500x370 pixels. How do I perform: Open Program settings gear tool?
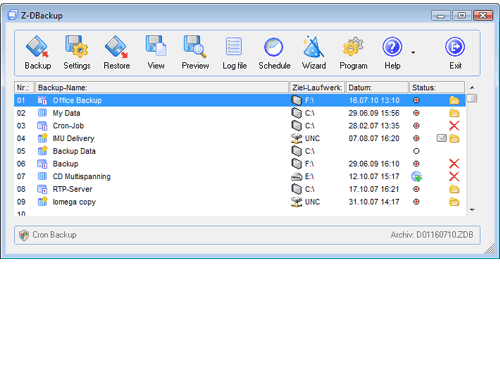353,53
